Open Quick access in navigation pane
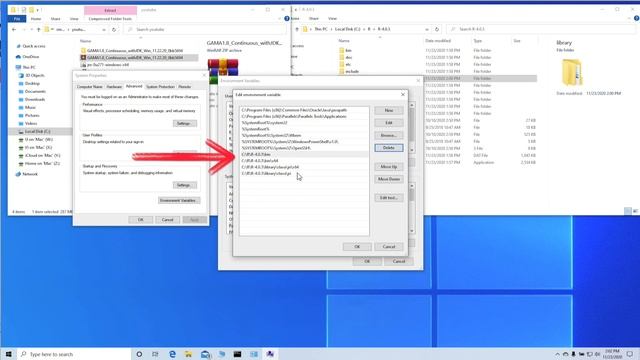Image resolution: width=640 pixels, height=360 pixels. tap(33, 46)
